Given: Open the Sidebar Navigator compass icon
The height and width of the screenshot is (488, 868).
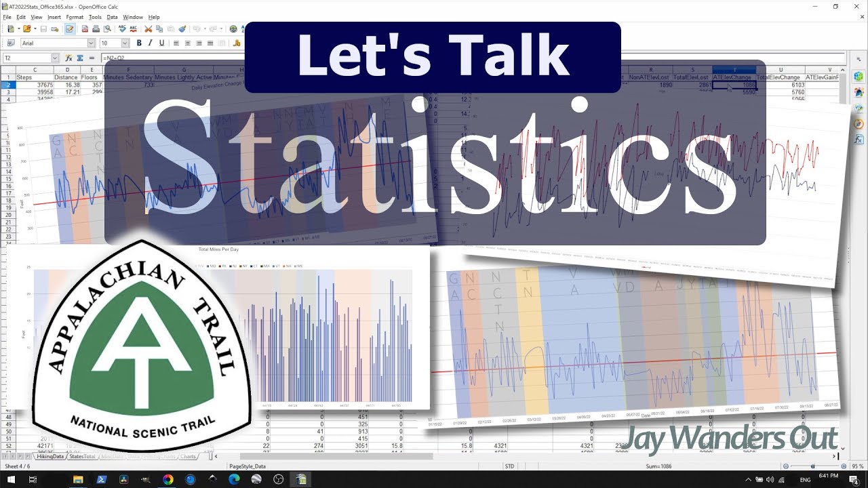Looking at the screenshot, I should 859,123.
